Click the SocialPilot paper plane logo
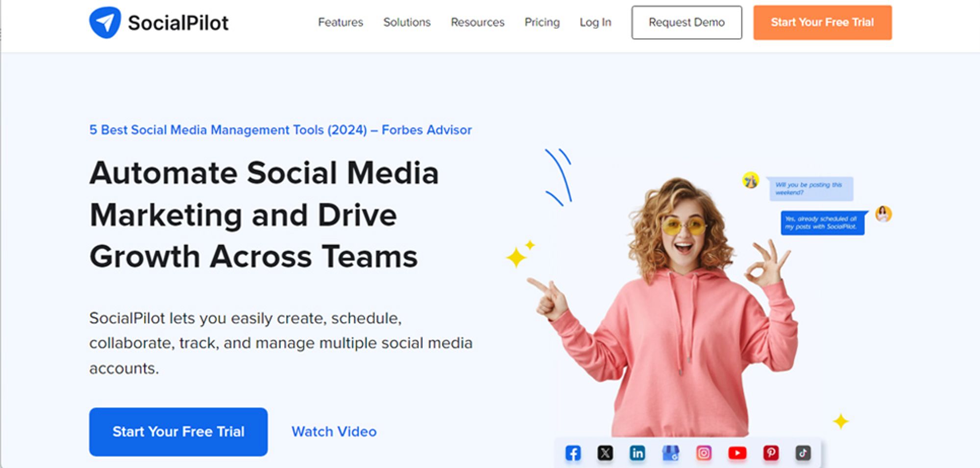The image size is (980, 468). pyautogui.click(x=105, y=23)
